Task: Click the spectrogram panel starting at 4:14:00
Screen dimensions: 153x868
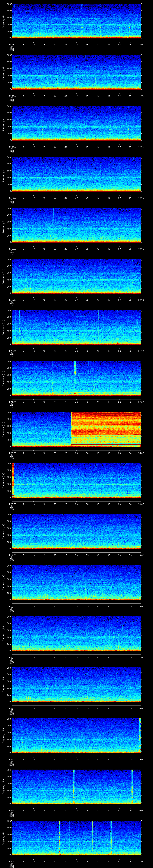Action: (x=76, y=21)
